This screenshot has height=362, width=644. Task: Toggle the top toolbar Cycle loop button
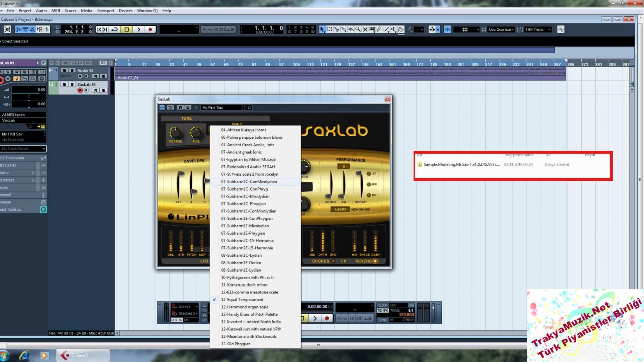click(x=115, y=30)
